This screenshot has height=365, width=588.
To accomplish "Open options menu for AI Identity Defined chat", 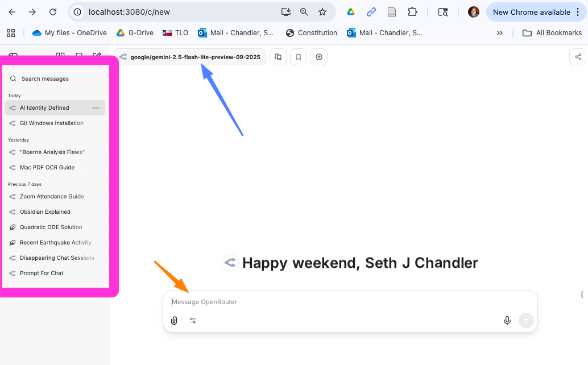I will pyautogui.click(x=96, y=108).
